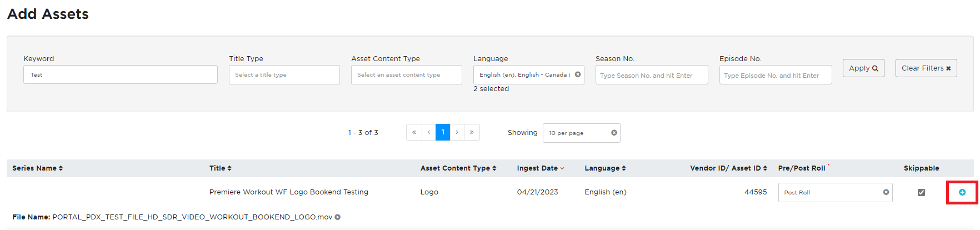Select the title Premiere Workout WF Logo Bookend Testing
This screenshot has width=980, height=230.
pos(289,192)
